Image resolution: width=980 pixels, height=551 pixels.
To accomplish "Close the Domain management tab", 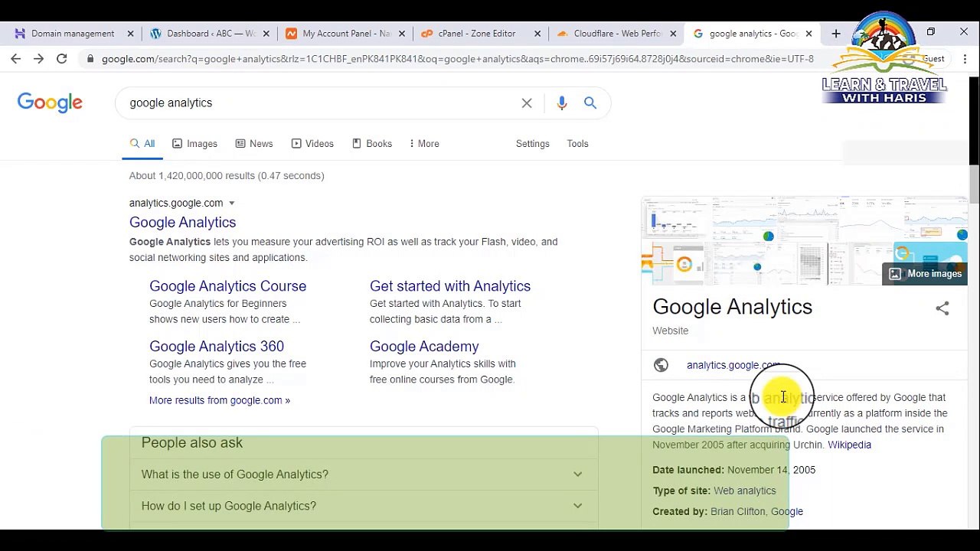I will [x=130, y=34].
